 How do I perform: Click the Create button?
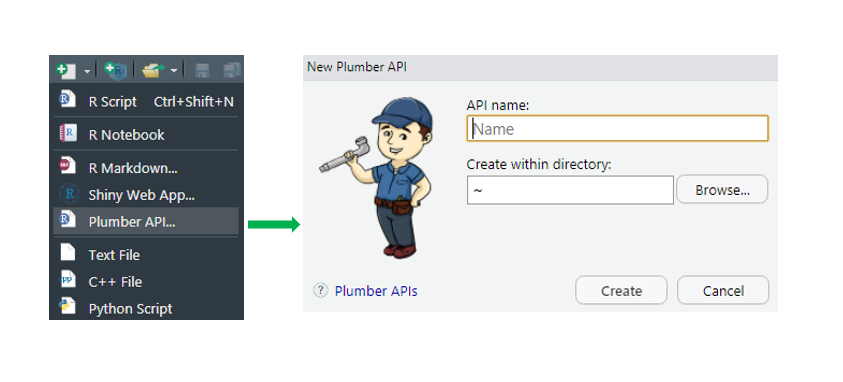coord(621,291)
